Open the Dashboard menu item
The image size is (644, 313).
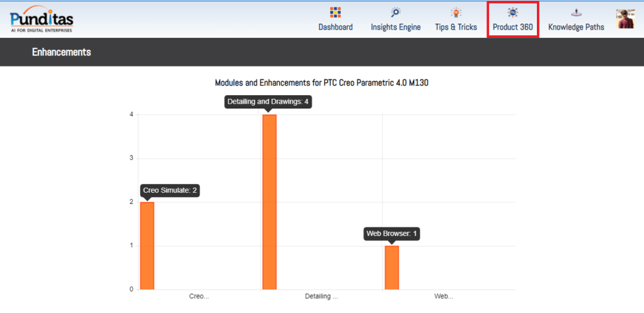tap(335, 27)
